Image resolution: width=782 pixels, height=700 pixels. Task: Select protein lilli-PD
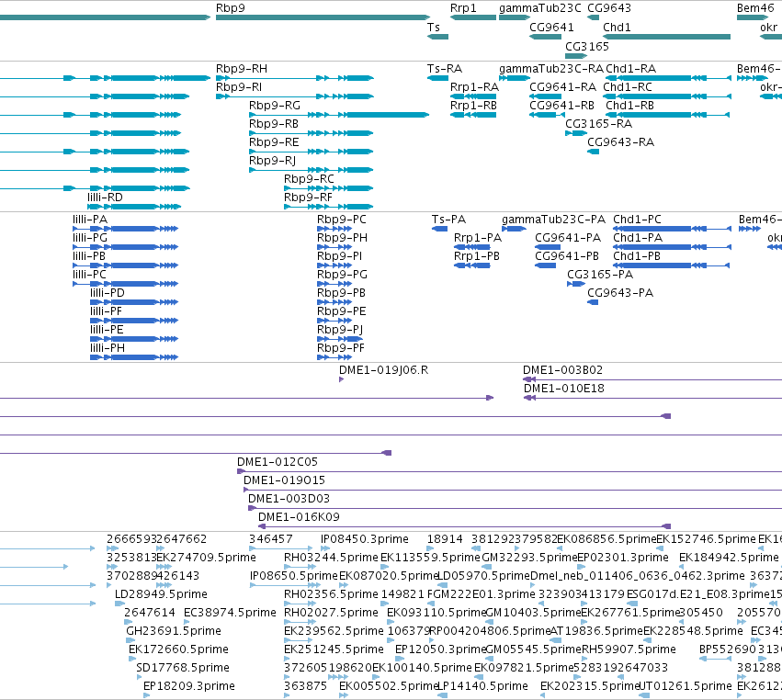(134, 302)
